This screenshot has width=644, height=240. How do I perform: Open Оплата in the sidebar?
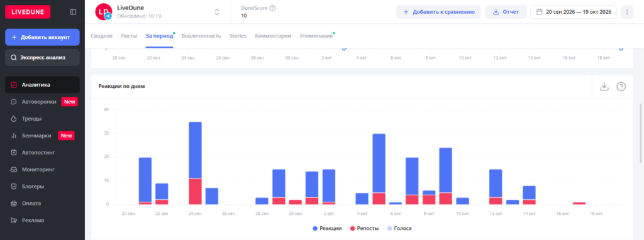pos(42,203)
